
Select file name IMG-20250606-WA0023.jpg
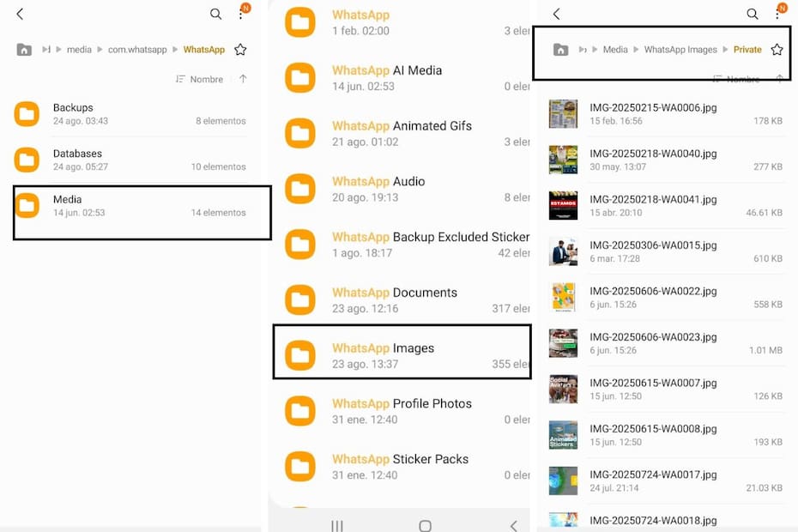point(653,336)
